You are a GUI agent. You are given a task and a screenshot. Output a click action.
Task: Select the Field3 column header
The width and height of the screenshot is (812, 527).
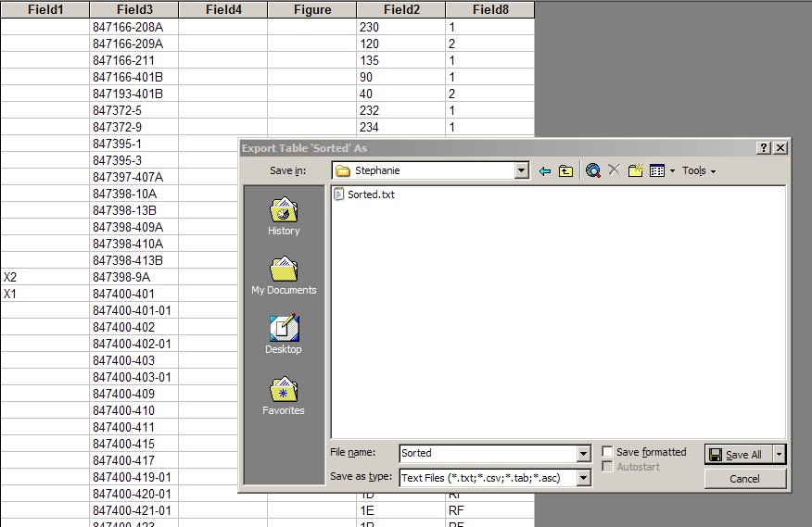click(x=133, y=9)
